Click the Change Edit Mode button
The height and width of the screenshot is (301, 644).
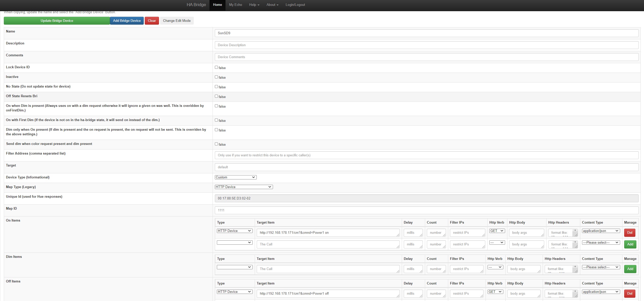point(176,21)
